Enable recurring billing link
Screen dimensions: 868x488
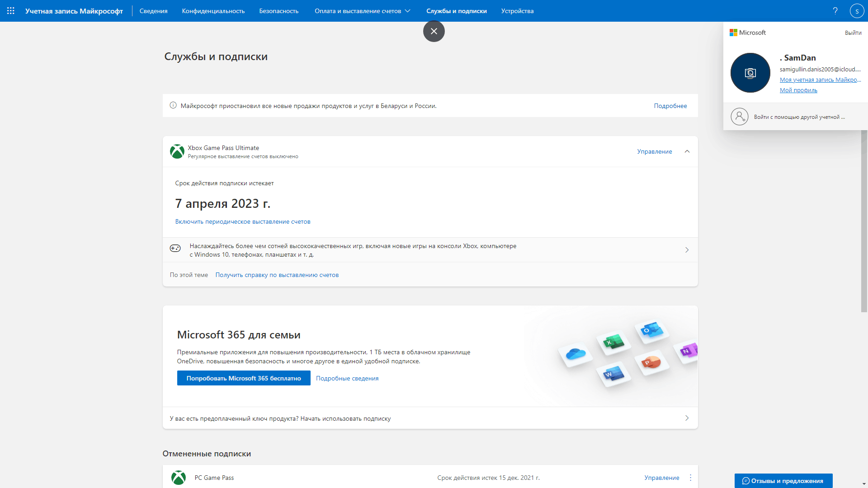[x=243, y=221]
